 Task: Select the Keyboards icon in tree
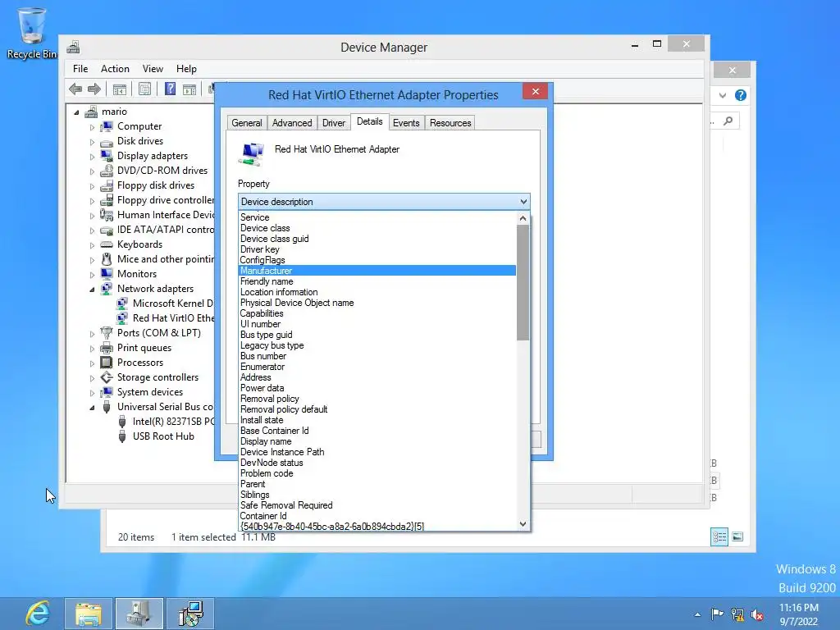[x=107, y=244]
